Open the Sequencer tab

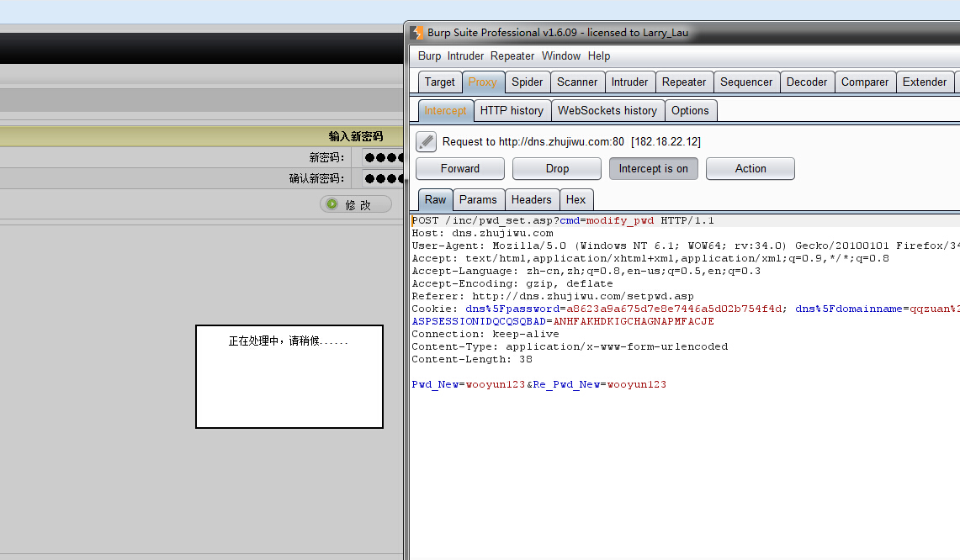(746, 82)
